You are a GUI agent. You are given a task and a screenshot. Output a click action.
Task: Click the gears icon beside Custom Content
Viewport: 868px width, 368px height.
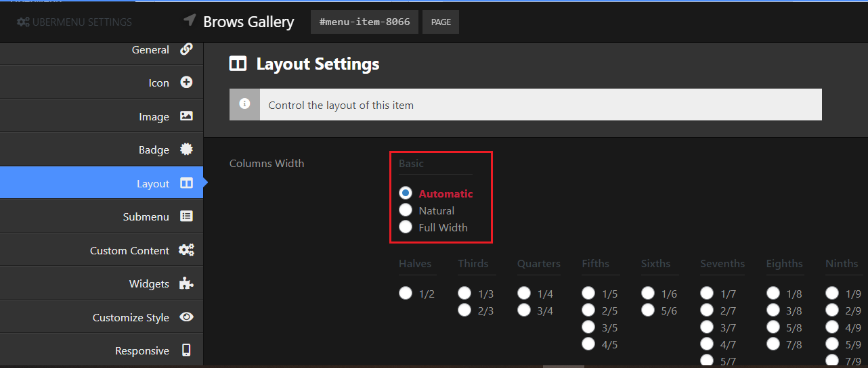pyautogui.click(x=186, y=250)
